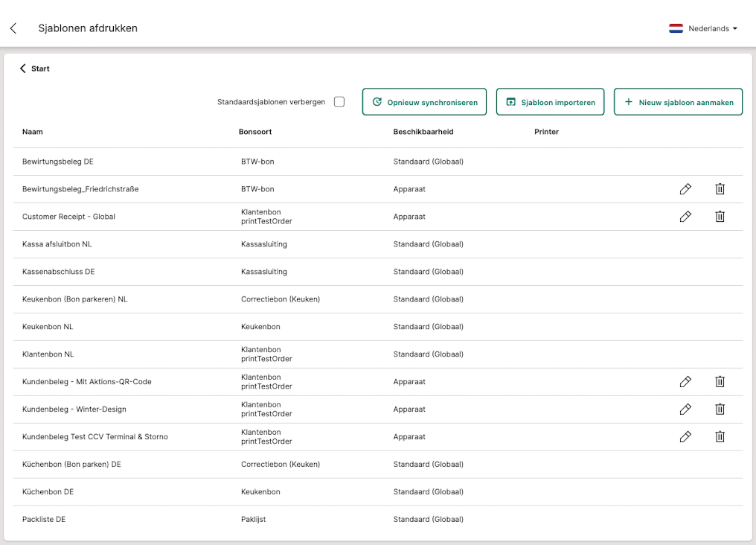The image size is (756, 545).
Task: Click the Beschikbaarheid column header
Action: (x=423, y=132)
